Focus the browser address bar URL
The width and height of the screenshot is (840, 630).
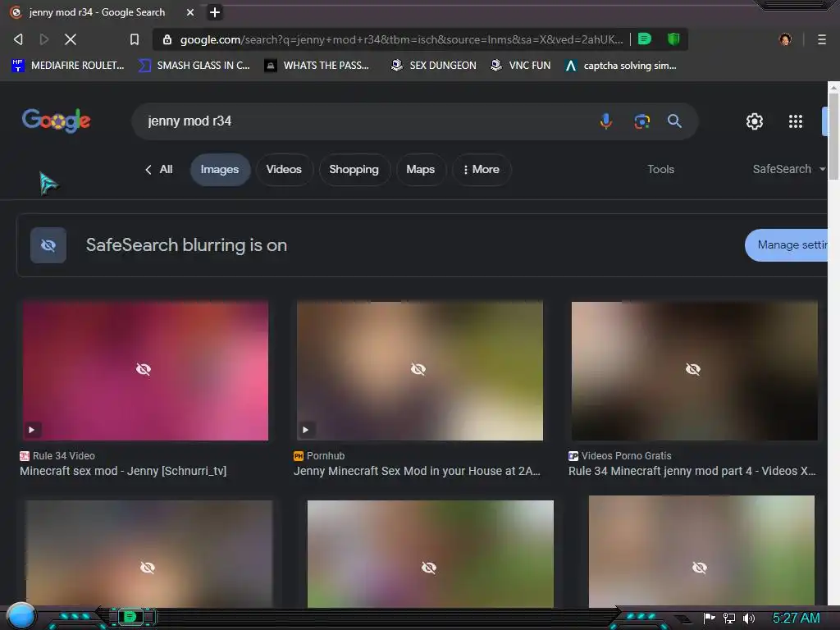point(402,39)
